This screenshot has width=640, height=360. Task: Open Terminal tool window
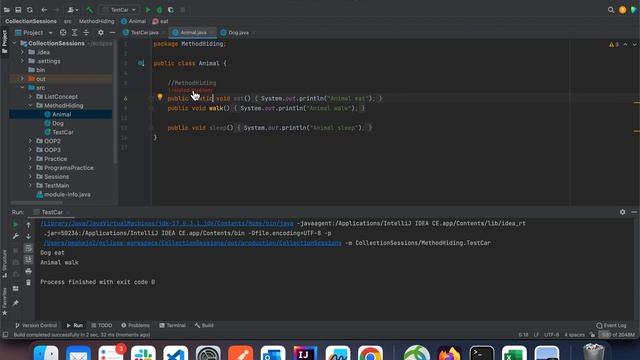pos(172,326)
